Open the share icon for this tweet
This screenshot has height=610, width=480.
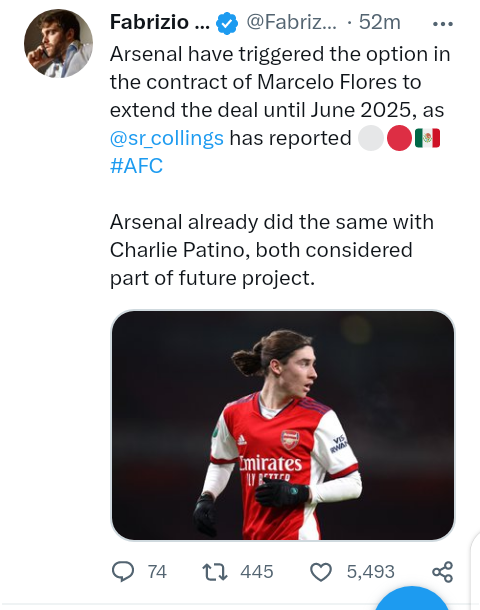point(443,572)
